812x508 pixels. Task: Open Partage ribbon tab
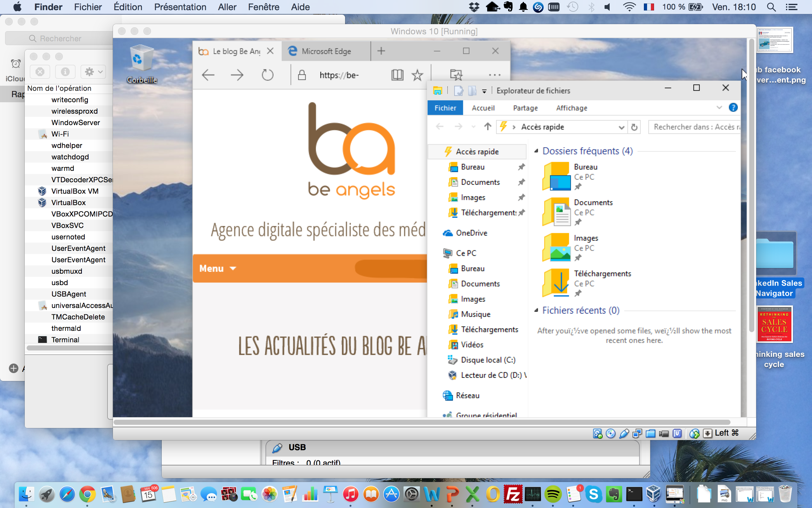[x=525, y=108]
